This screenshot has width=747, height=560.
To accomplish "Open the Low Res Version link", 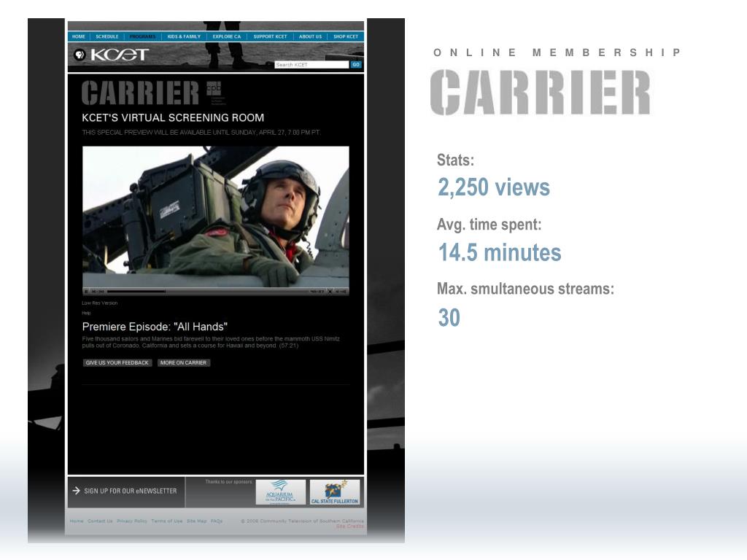I will [x=99, y=303].
